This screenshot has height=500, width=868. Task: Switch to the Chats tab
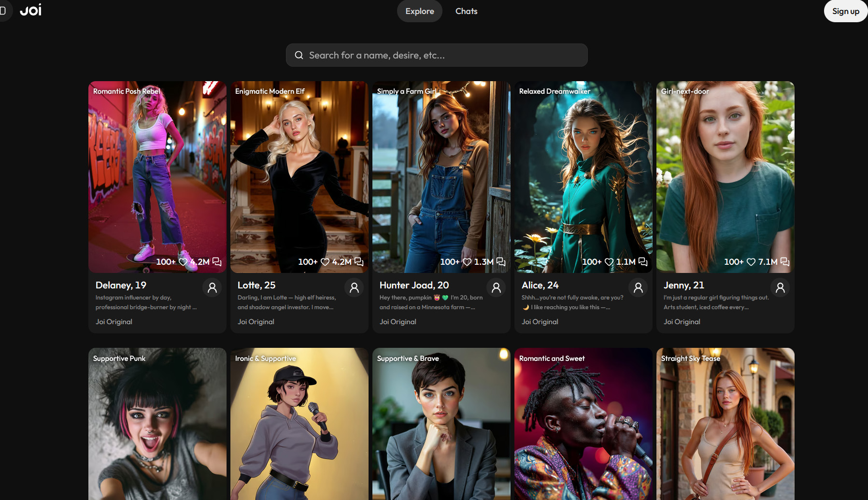pyautogui.click(x=466, y=11)
